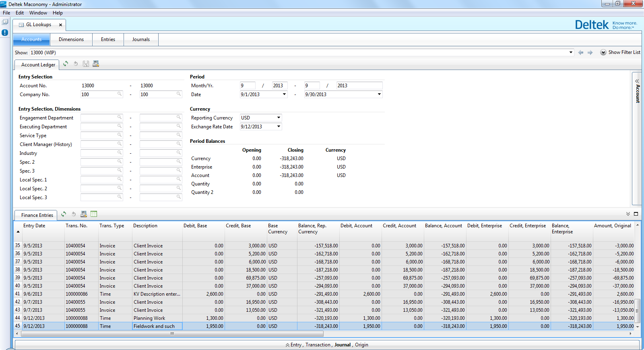Click search icon in Executing Department from field
644x350 pixels.
click(120, 126)
